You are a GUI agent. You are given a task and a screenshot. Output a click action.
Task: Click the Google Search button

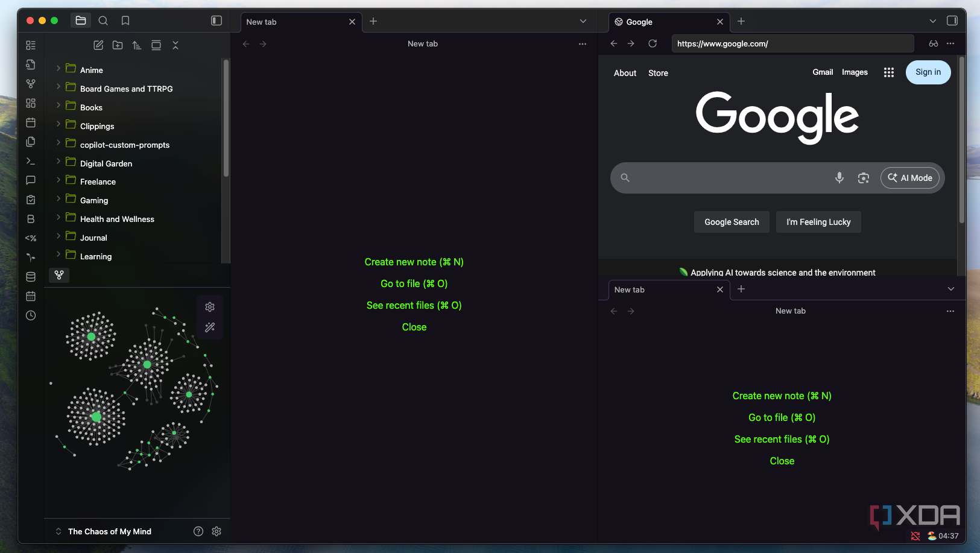(x=732, y=222)
